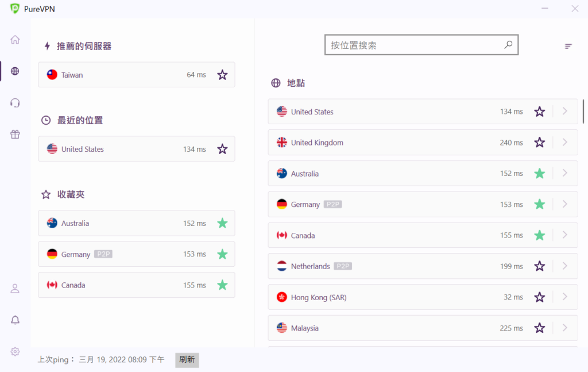This screenshot has width=588, height=372.
Task: Click the locations list scrollbar
Action: (583, 111)
